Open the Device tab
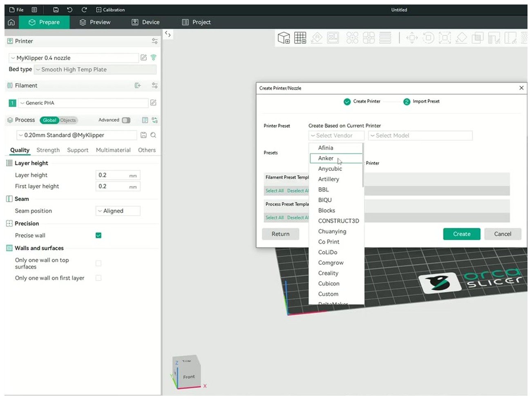532x400 pixels. coord(145,22)
